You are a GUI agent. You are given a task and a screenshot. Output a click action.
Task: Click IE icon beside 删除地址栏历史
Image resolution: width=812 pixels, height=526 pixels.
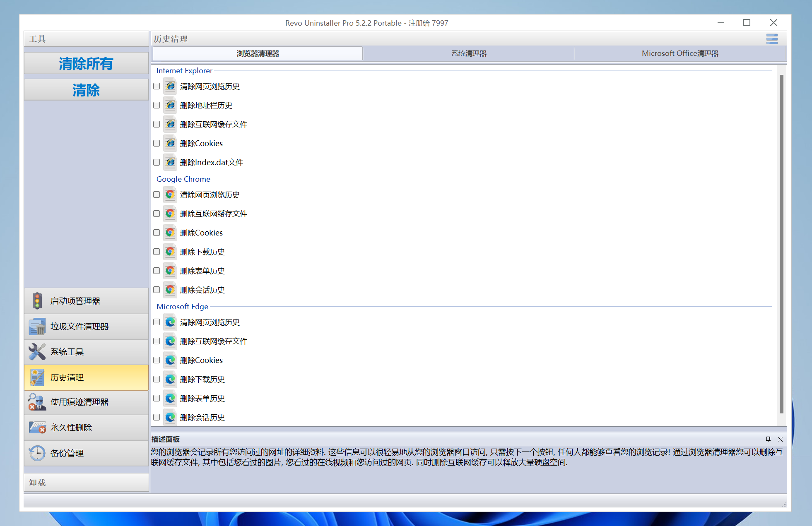click(x=170, y=105)
